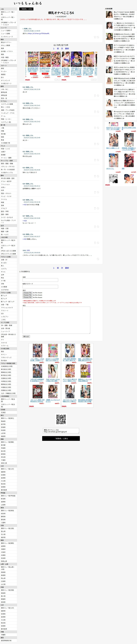Click the top 1- pagination link

(x=54, y=49)
